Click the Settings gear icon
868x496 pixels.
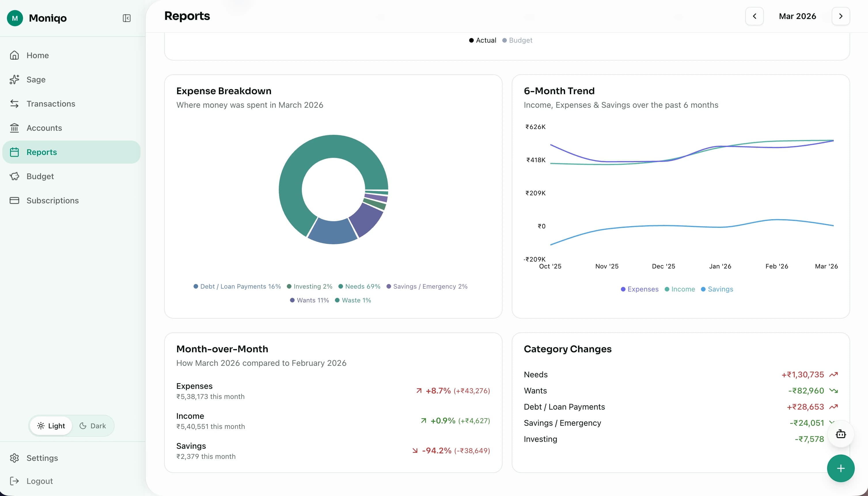15,458
